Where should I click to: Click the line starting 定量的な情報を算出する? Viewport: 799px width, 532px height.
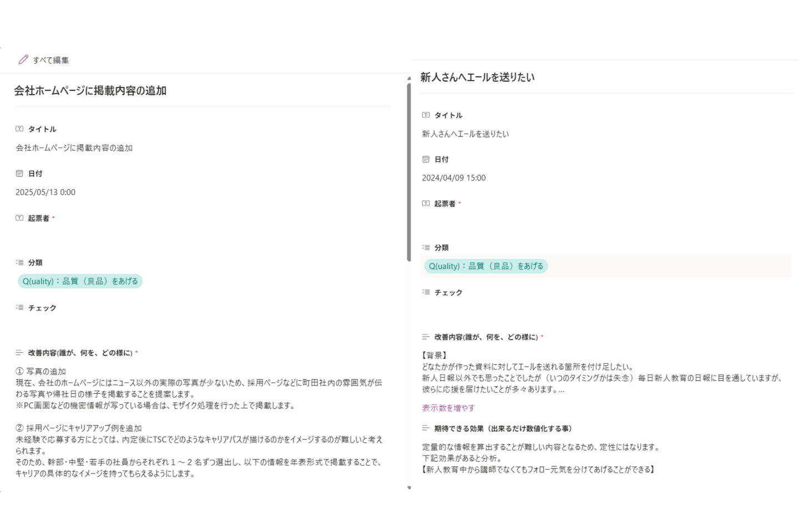pos(541,447)
